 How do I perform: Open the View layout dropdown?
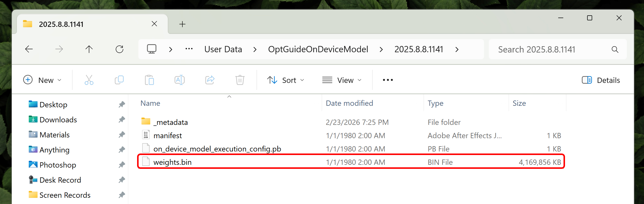[x=342, y=80]
